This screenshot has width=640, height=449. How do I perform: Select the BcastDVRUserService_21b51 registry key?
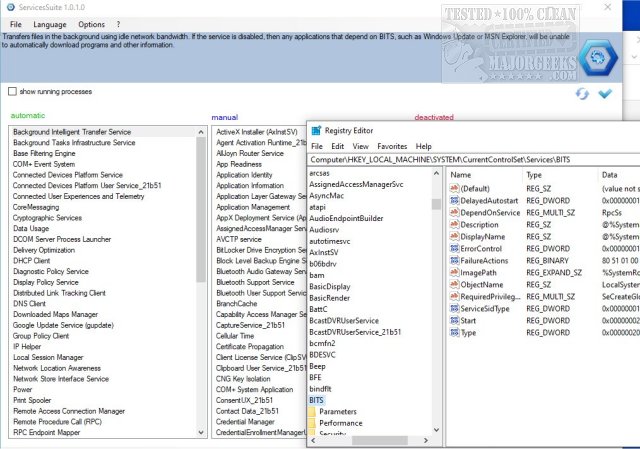pos(355,332)
